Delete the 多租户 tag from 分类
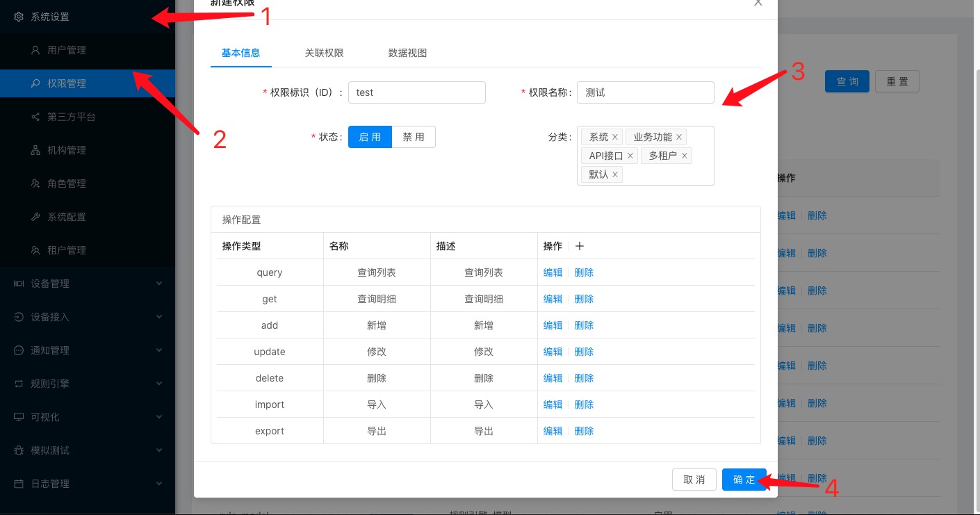 (x=685, y=156)
